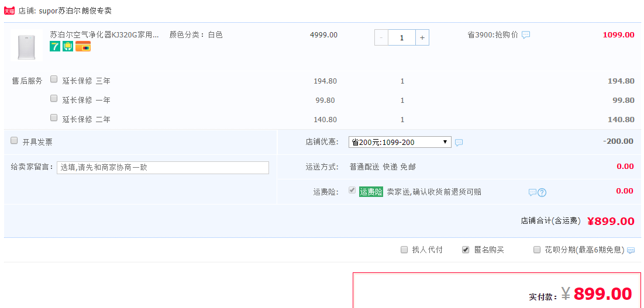644x308 pixels.
Task: Click the 店铺合计 total ¥899.00
Action: click(611, 221)
